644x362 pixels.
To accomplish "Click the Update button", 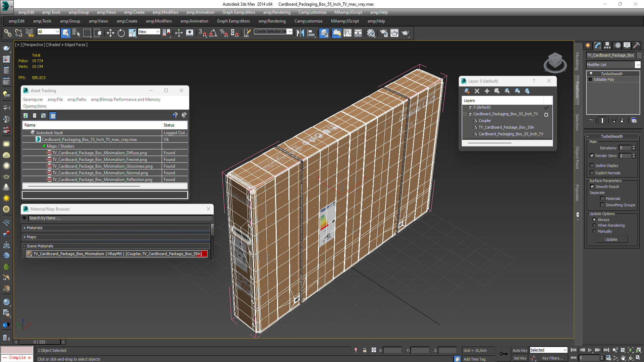I will tap(611, 239).
